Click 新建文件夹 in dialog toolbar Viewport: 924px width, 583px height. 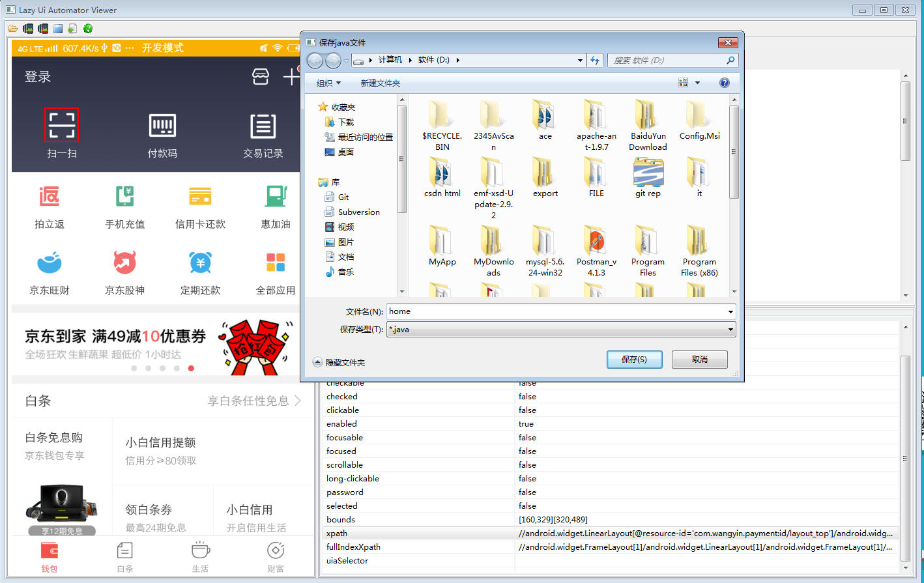(x=381, y=83)
